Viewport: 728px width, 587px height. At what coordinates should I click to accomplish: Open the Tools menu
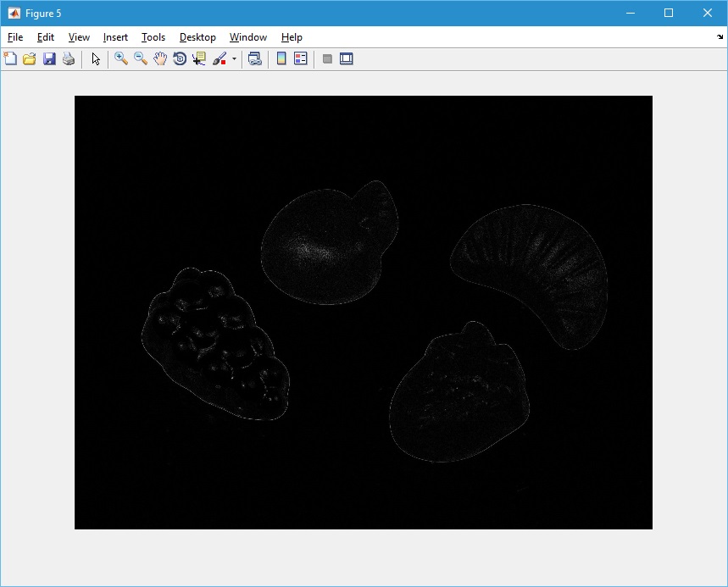(153, 37)
